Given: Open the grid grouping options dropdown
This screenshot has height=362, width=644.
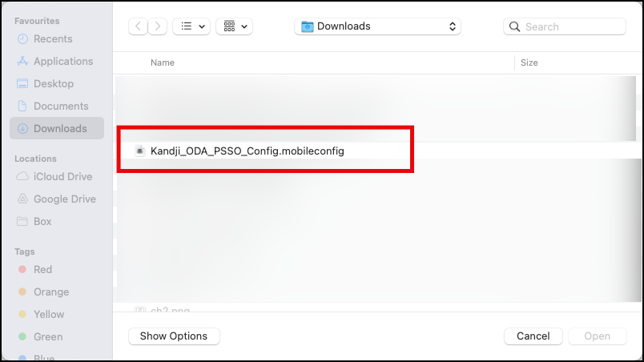Looking at the screenshot, I should 235,26.
